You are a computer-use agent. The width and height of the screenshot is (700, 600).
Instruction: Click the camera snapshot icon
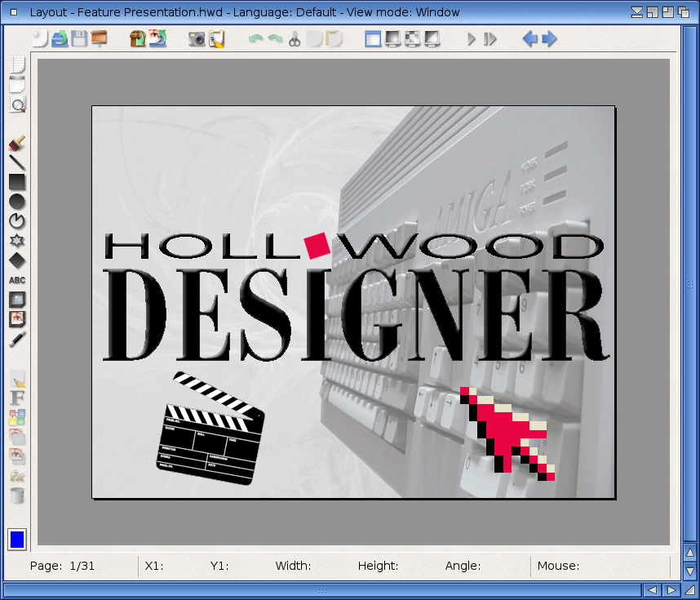(x=197, y=38)
